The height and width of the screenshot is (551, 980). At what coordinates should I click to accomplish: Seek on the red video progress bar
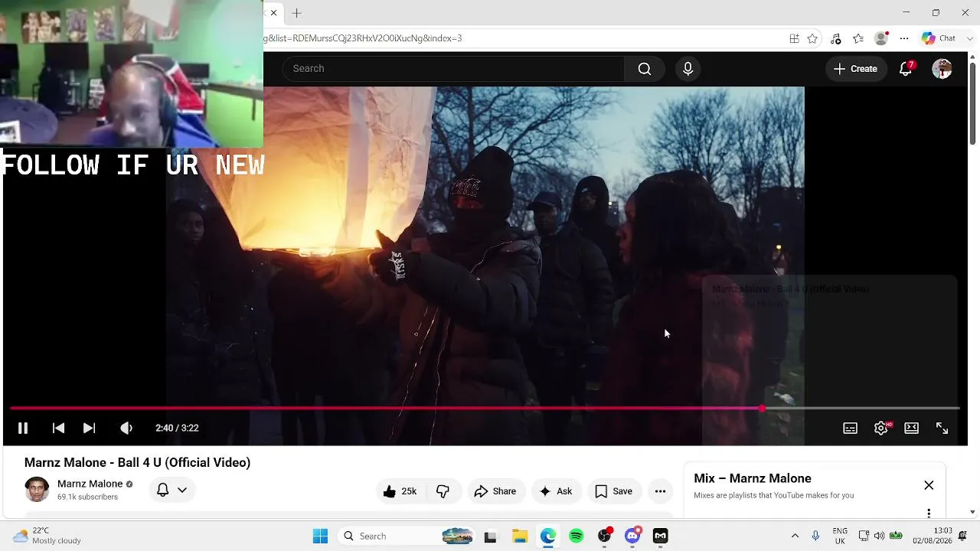(484, 409)
